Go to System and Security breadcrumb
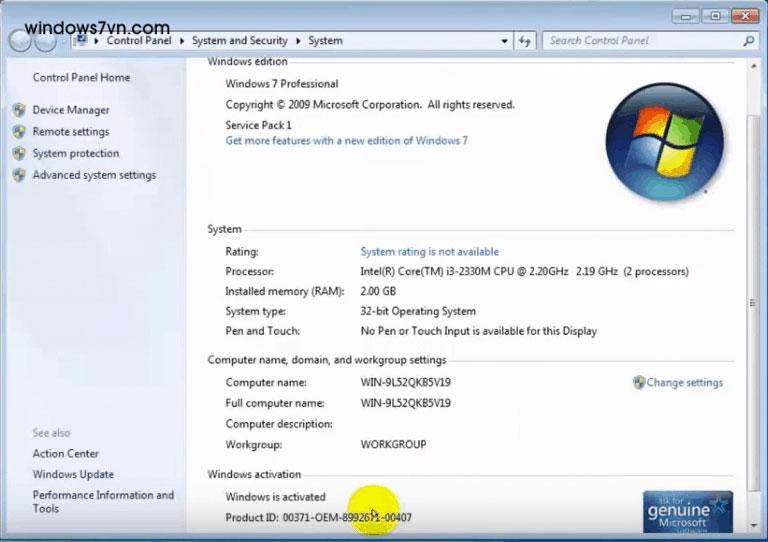 coord(239,41)
